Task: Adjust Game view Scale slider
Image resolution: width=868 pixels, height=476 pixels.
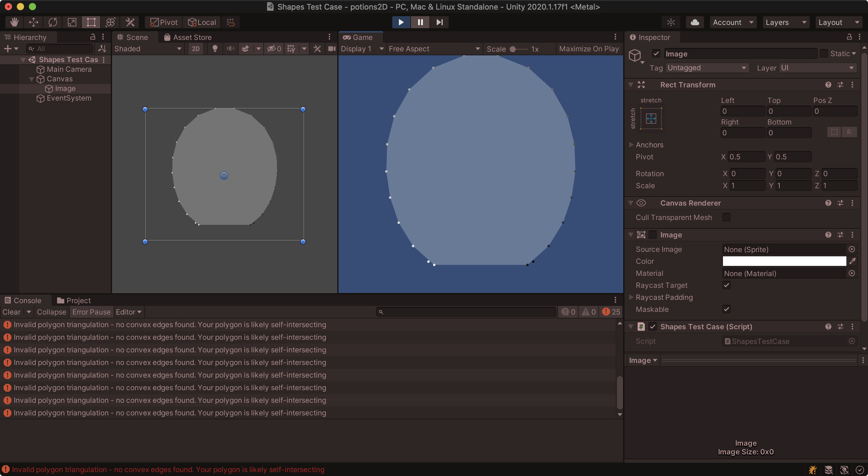Action: (519, 49)
